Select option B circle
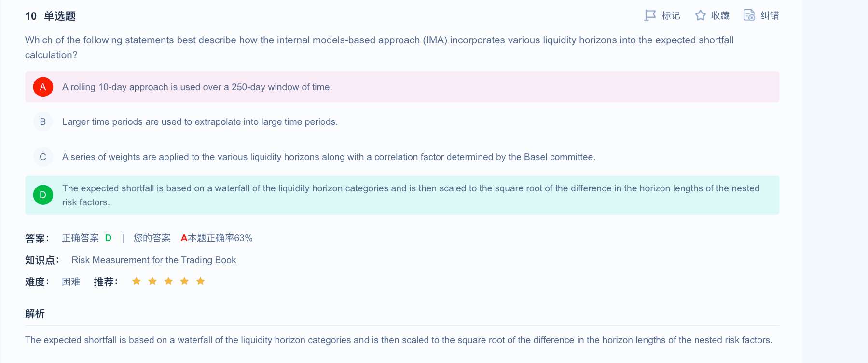Image resolution: width=868 pixels, height=363 pixels. coord(43,121)
